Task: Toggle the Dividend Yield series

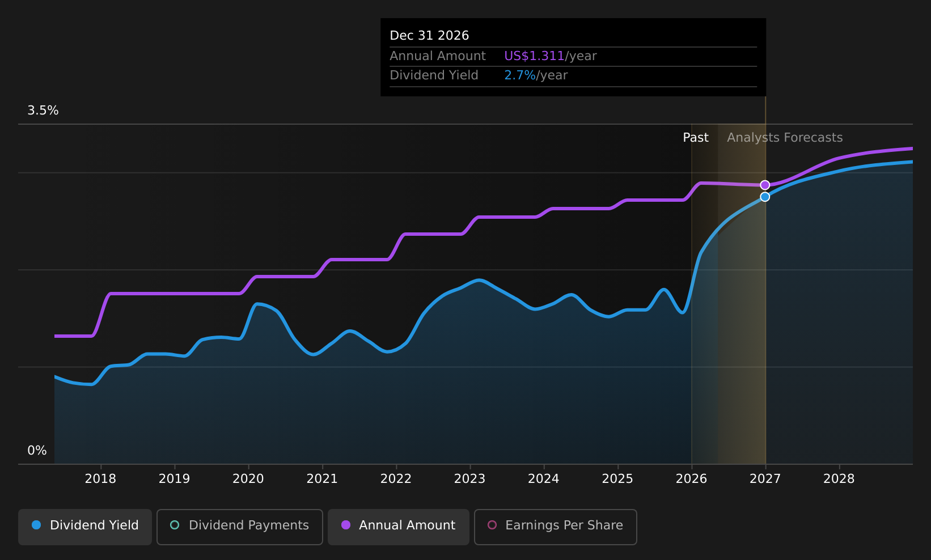Action: (85, 527)
